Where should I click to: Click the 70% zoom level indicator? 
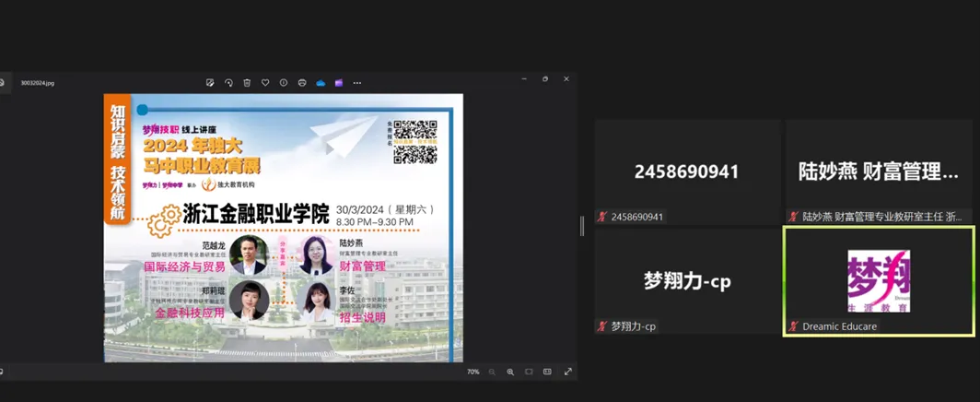(x=473, y=372)
